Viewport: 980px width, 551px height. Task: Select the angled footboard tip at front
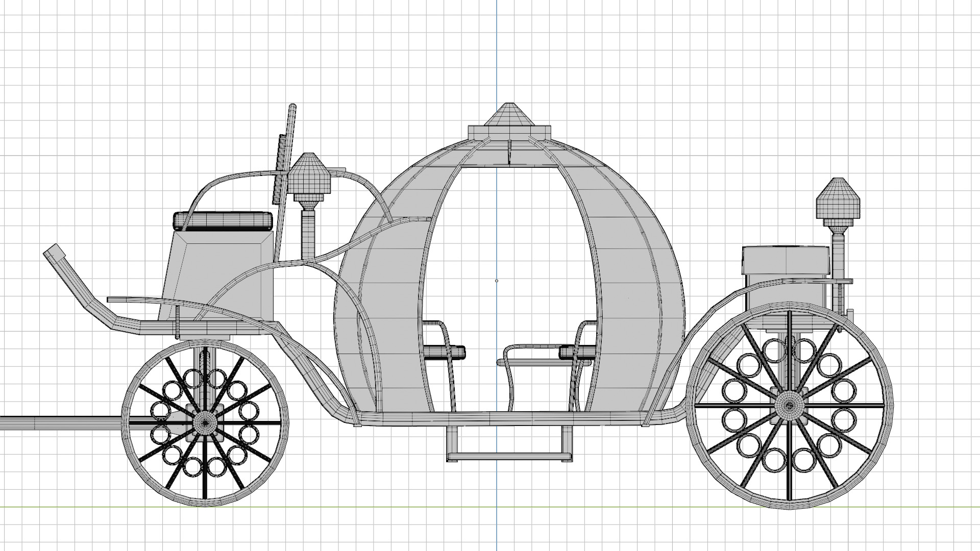click(x=54, y=253)
